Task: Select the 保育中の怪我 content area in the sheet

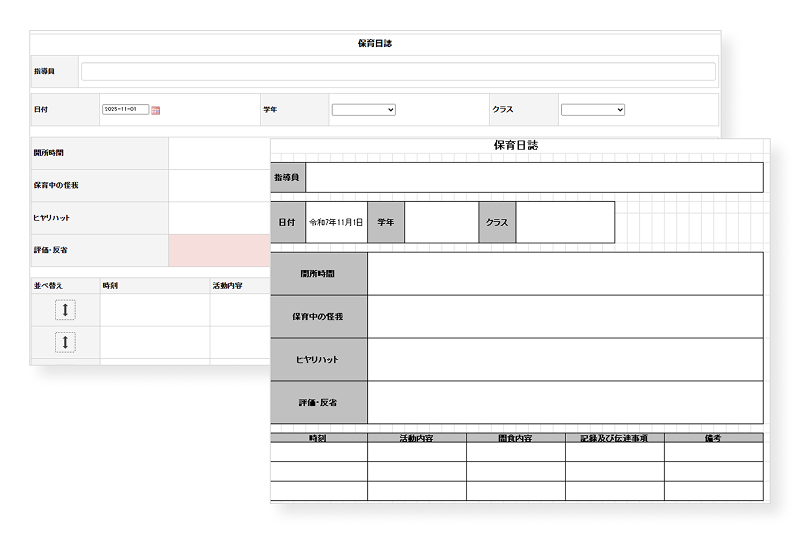Action: (x=565, y=317)
